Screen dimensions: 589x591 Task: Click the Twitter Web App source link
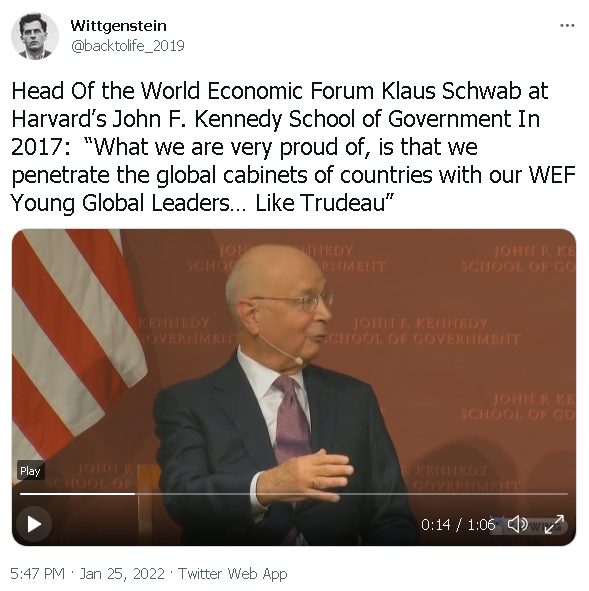pos(233,574)
